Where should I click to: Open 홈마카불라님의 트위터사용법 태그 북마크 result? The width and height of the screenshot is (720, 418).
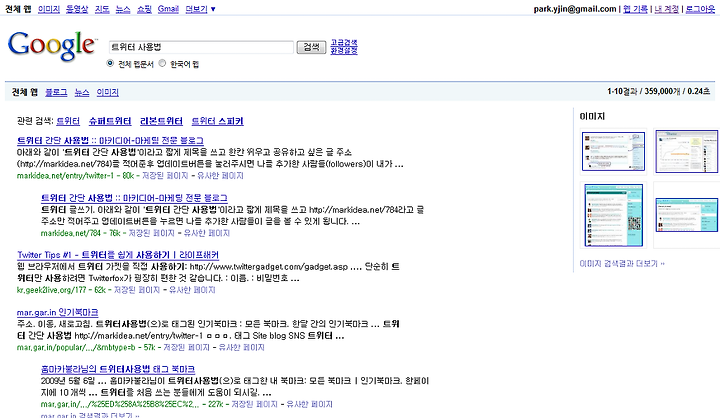[118, 369]
